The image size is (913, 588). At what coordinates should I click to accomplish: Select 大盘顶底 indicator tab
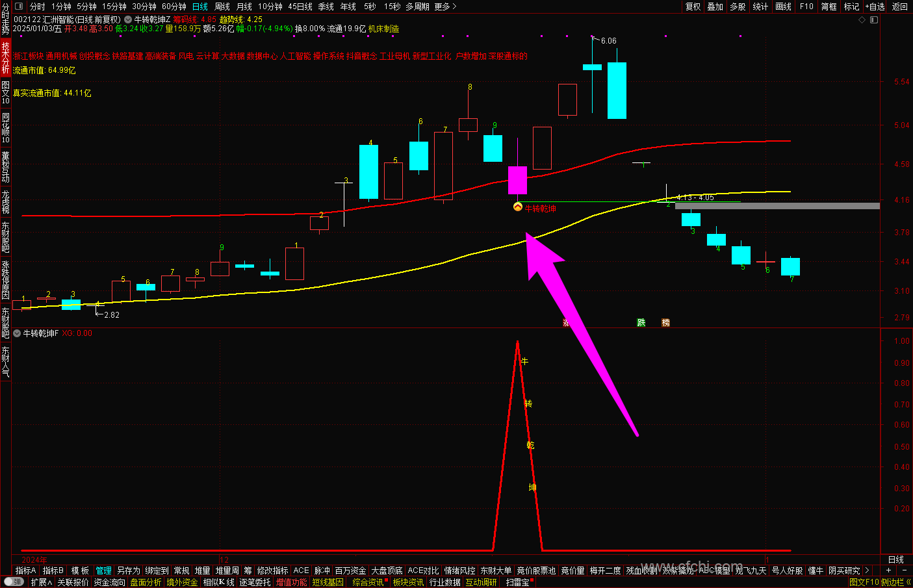click(x=387, y=570)
